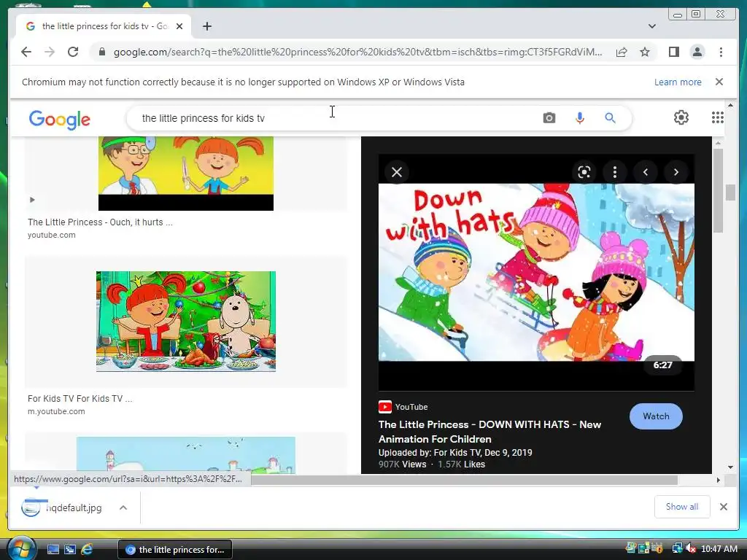Click the horizontal scrollbar right arrow
This screenshot has height=560, width=747.
719,480
